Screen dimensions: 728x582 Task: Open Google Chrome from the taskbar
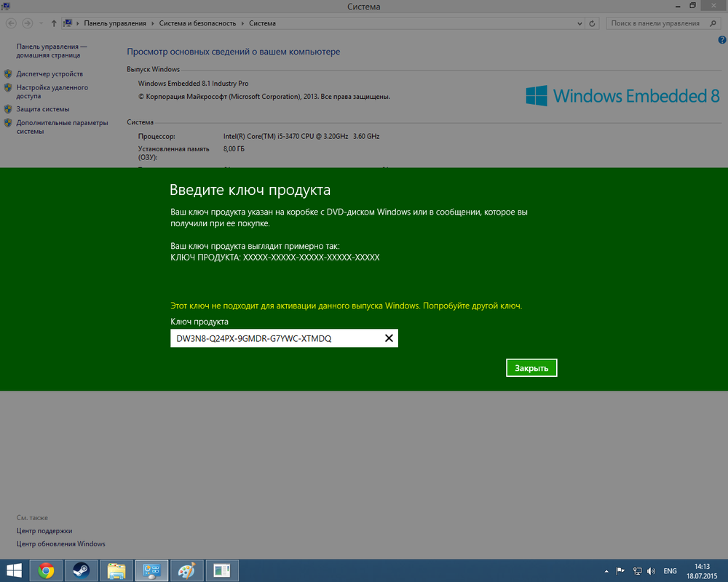coord(46,570)
